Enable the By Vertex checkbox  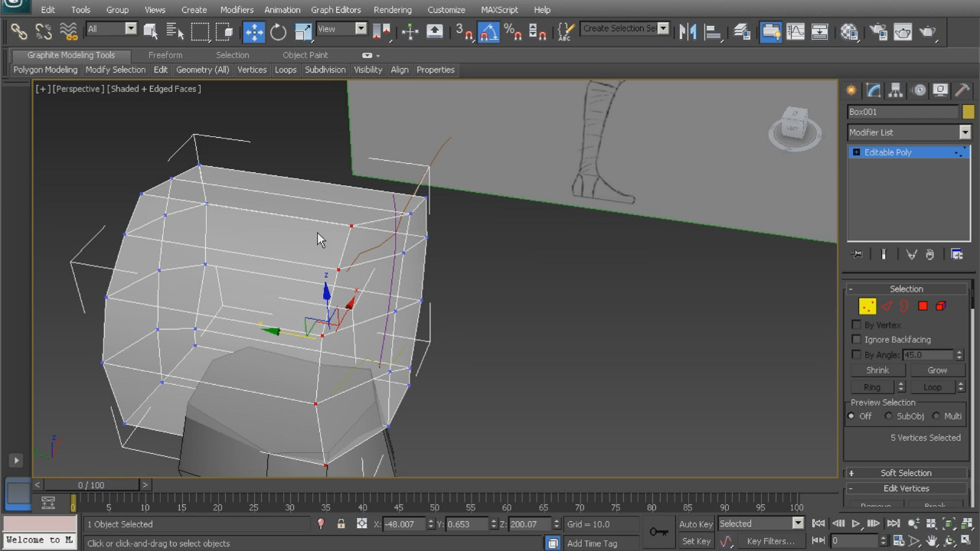(x=857, y=324)
